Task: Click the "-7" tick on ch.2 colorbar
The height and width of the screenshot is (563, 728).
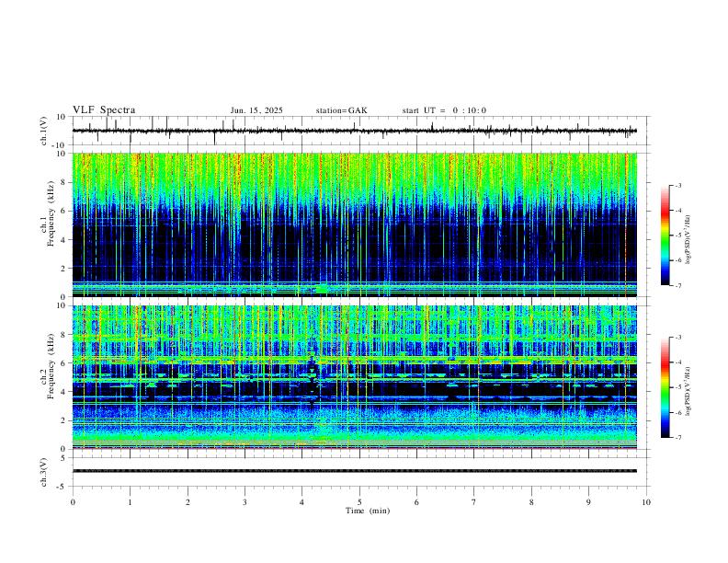Action: 678,438
